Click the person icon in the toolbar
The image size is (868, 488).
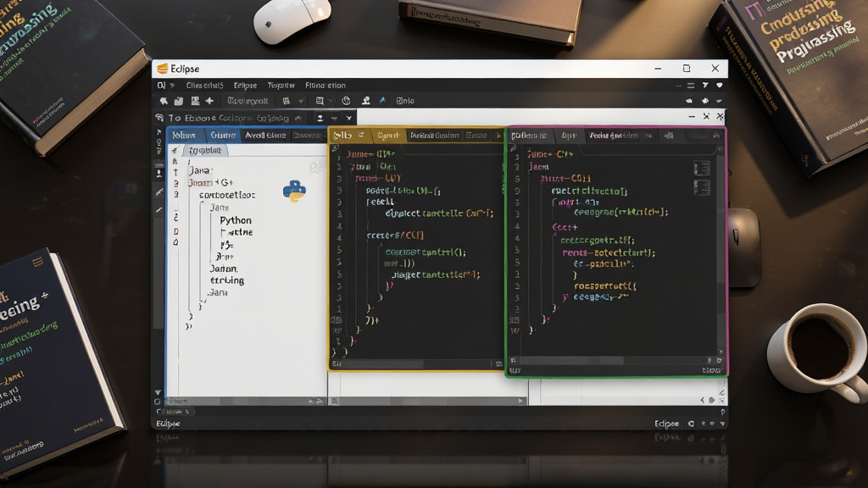(x=366, y=101)
